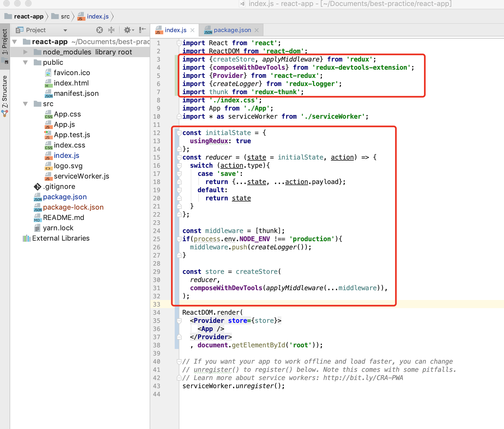Image resolution: width=504 pixels, height=429 pixels.
Task: Select package-lock.json in the project tree
Action: click(73, 207)
